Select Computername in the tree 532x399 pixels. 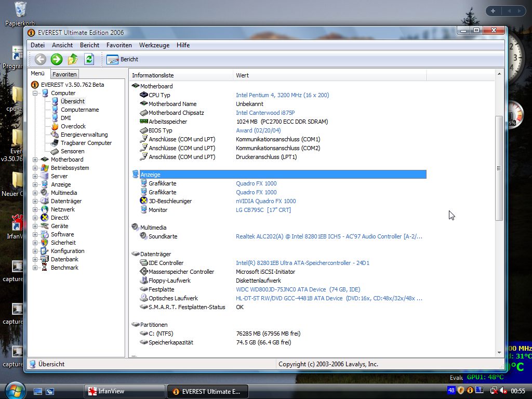coord(79,110)
